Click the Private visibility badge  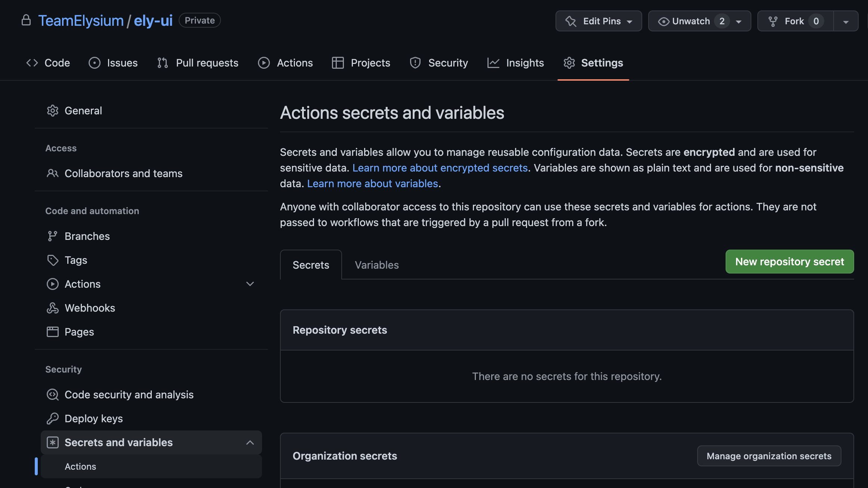click(200, 20)
